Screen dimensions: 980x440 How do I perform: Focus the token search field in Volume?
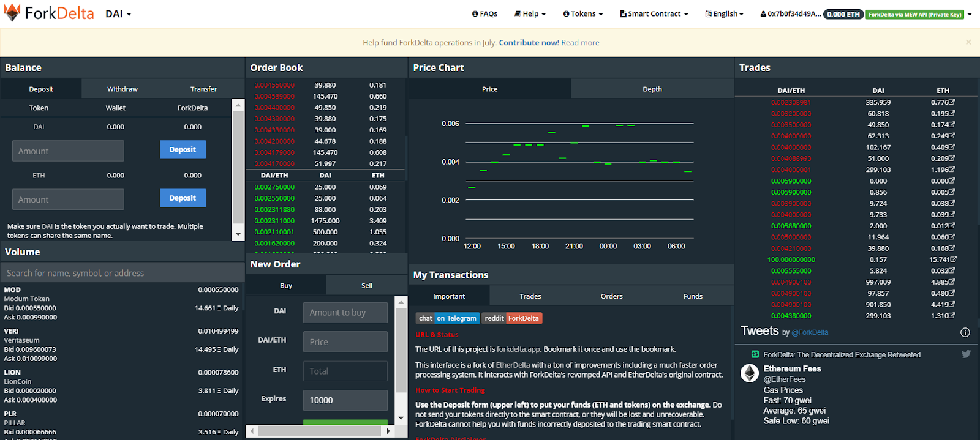click(x=122, y=273)
